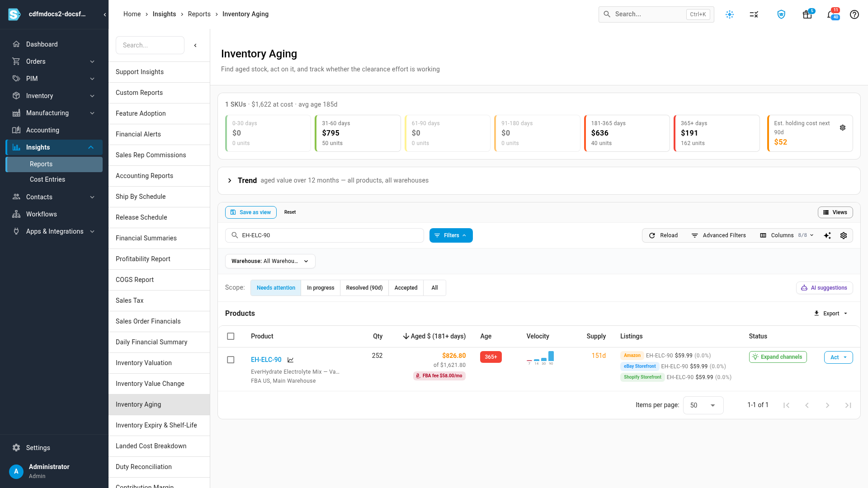Check the EH-ELC-90 row checkbox
Screen dimensions: 868x488
pos(231,360)
